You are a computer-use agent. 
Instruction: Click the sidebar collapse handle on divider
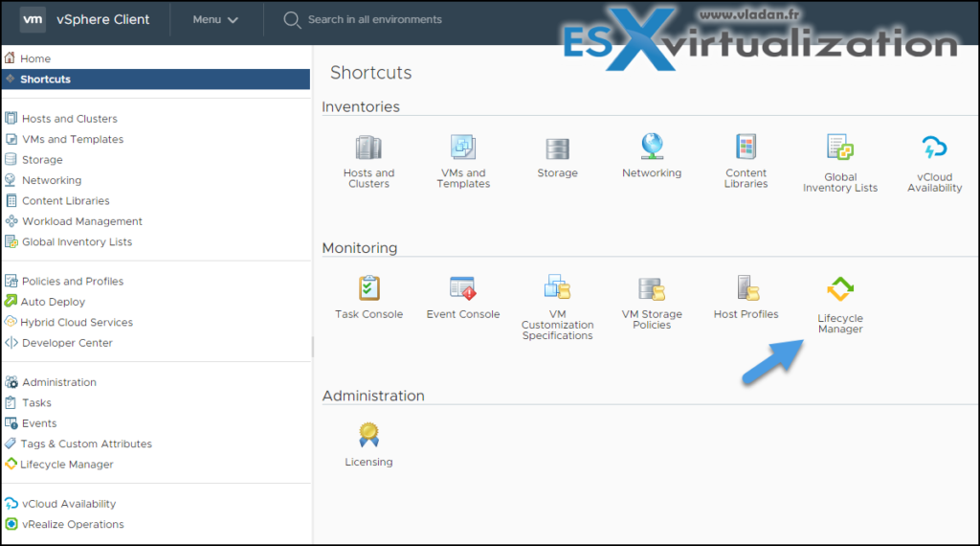click(313, 346)
